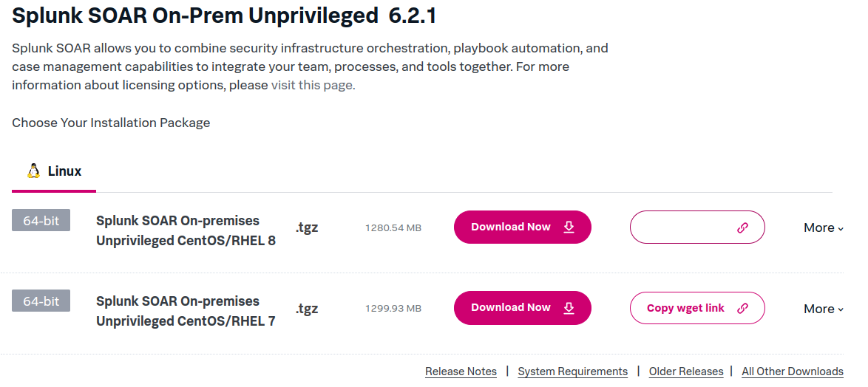Click the chain link icon in the RHEL 8 row
Screen dimensions: 868x387
click(x=742, y=227)
